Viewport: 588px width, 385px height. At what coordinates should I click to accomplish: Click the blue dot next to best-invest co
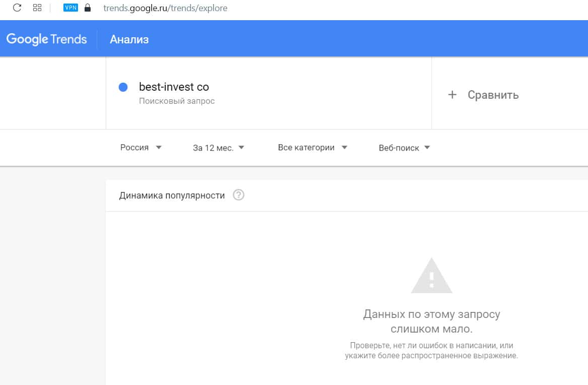click(x=123, y=87)
